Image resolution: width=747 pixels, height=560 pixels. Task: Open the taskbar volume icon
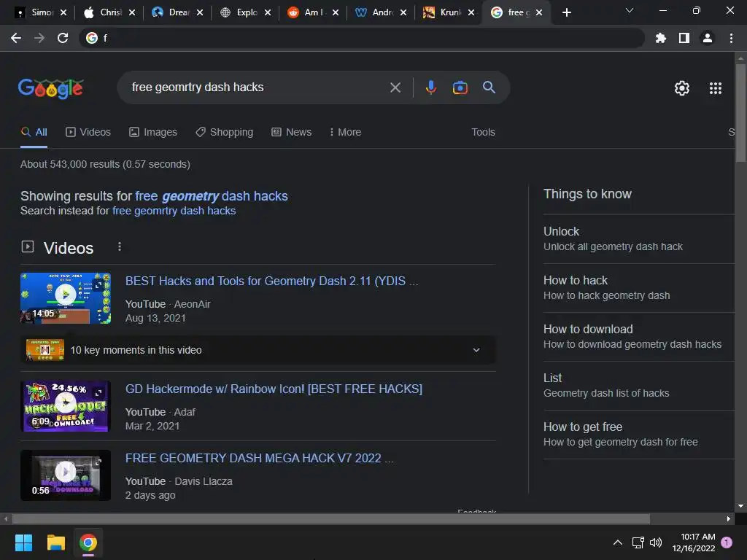656,542
